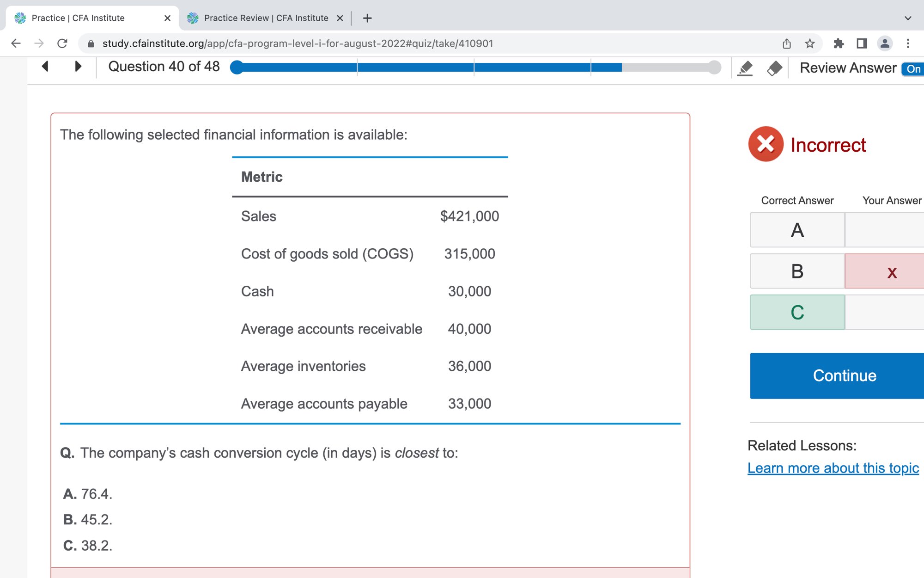Expand the tab search chevron
Image resolution: width=924 pixels, height=578 pixels.
click(x=908, y=18)
